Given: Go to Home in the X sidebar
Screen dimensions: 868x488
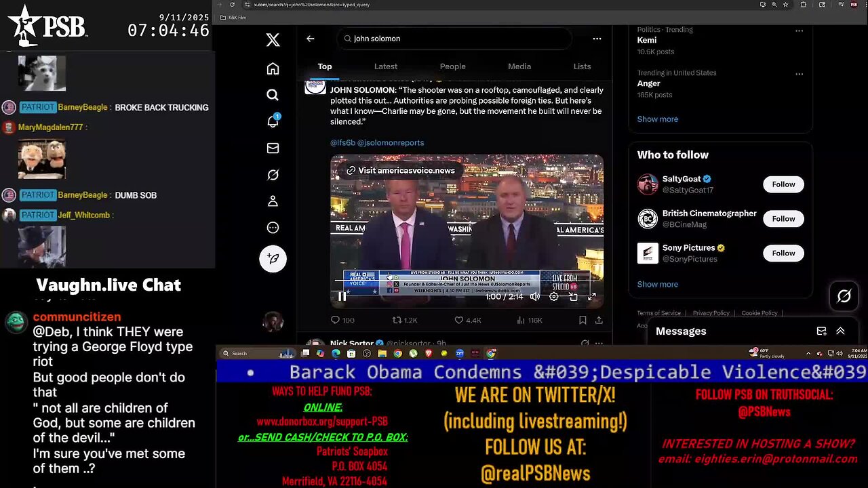Looking at the screenshot, I should pyautogui.click(x=273, y=68).
